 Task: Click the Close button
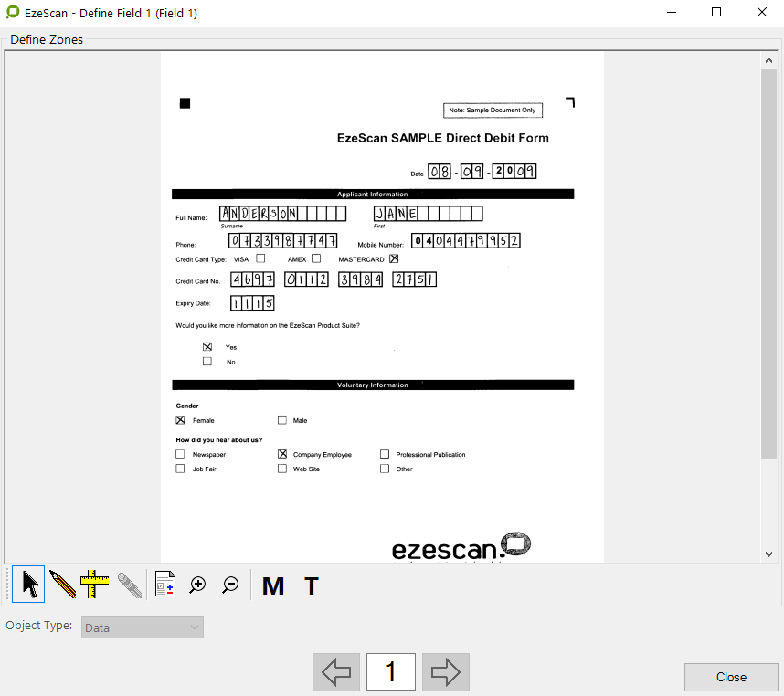pyautogui.click(x=731, y=677)
